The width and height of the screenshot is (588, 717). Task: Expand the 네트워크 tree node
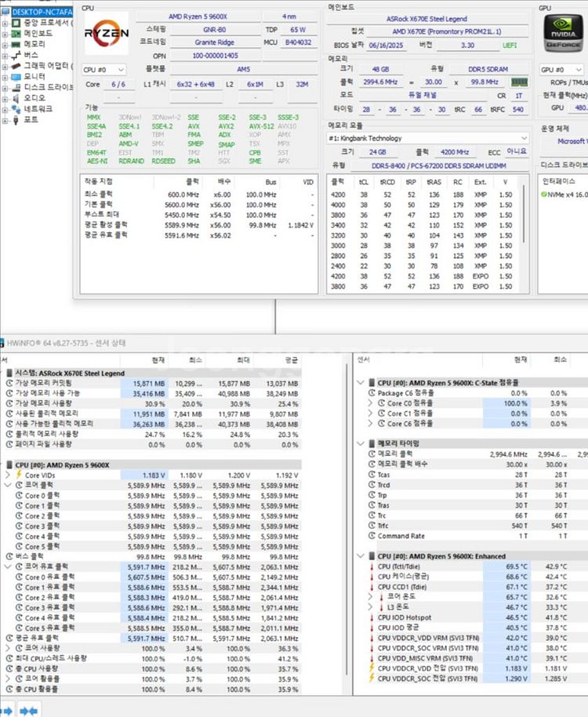point(5,109)
